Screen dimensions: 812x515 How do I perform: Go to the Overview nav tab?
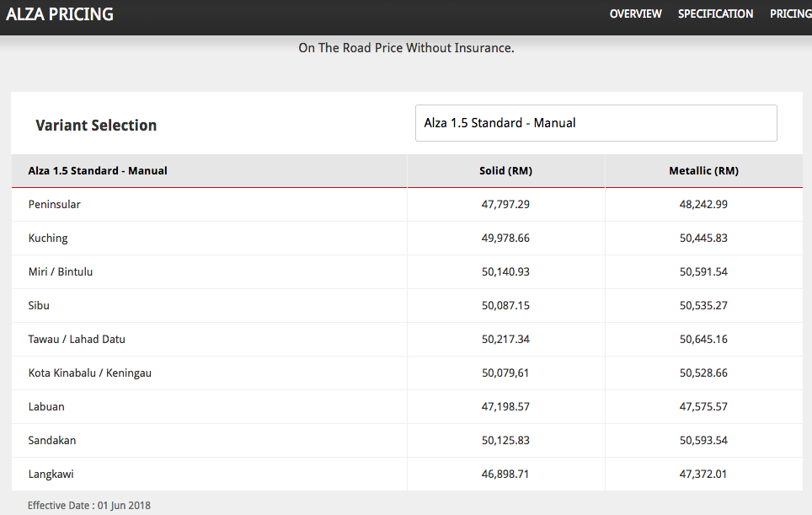click(635, 14)
